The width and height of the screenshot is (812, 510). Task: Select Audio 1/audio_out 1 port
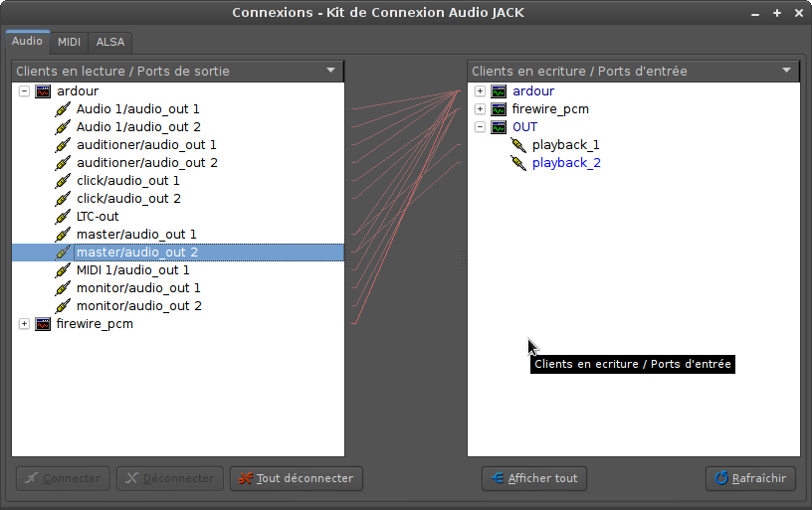[137, 109]
